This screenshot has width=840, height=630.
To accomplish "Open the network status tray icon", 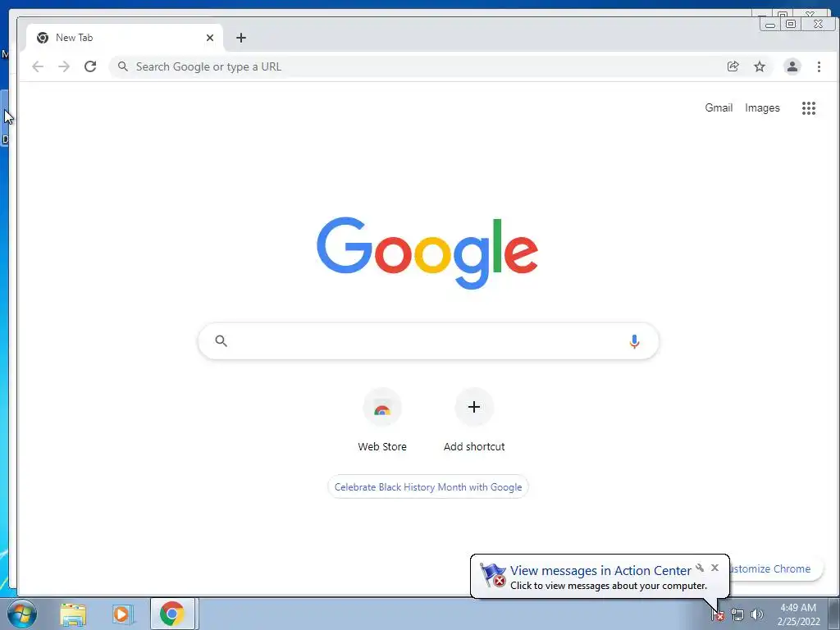I will point(737,615).
